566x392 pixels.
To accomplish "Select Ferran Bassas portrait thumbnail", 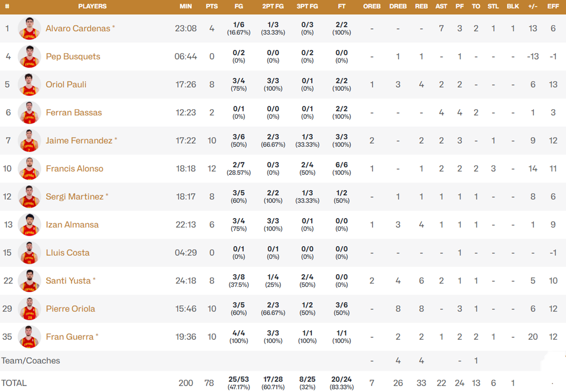I will (29, 112).
